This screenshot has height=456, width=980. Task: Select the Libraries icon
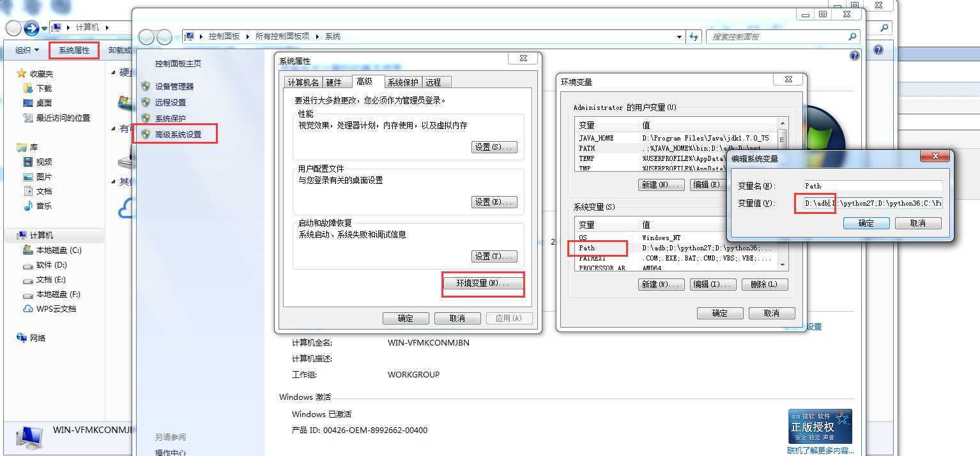pyautogui.click(x=21, y=147)
